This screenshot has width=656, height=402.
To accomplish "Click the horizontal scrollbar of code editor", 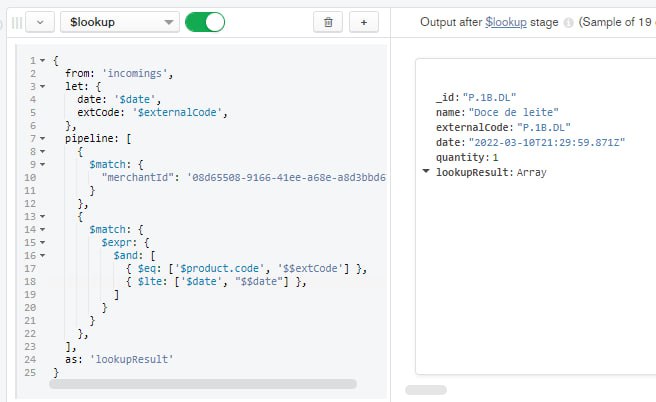I will click(203, 384).
